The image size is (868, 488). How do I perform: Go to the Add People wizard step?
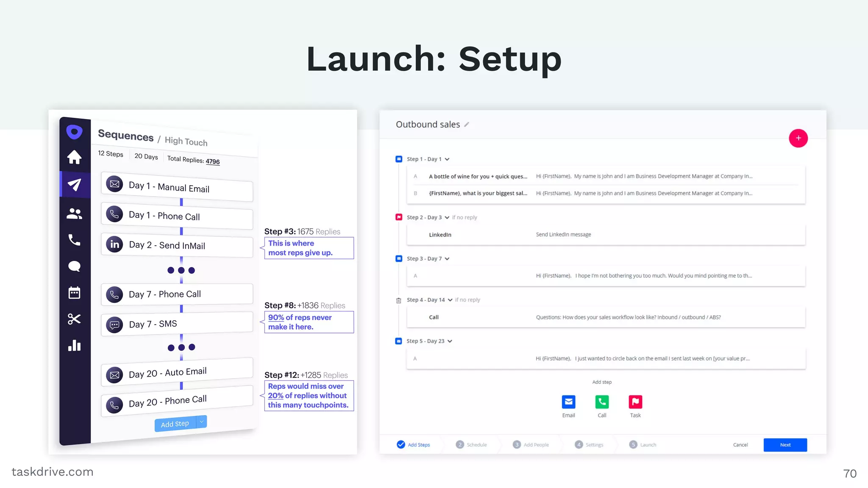tap(531, 445)
